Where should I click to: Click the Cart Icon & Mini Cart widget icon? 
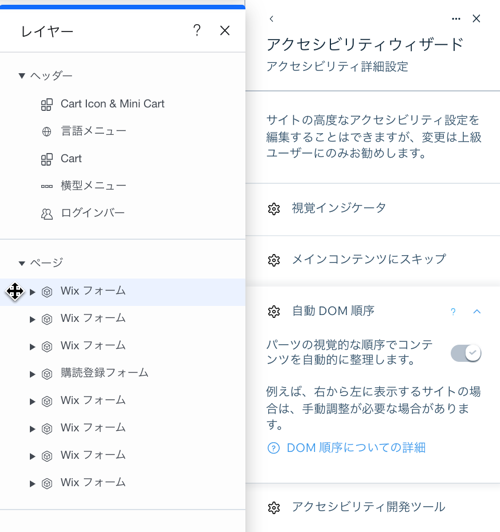(x=47, y=104)
